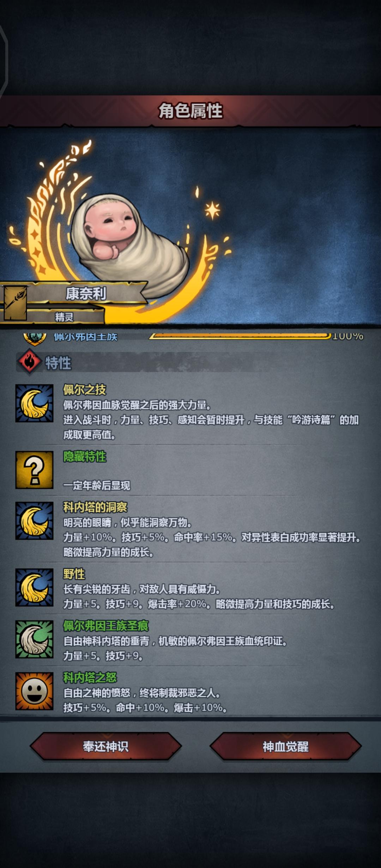The width and height of the screenshot is (381, 868).
Task: Tap the green 佩尔弗因王族圣痕 icon
Action: pos(34,639)
